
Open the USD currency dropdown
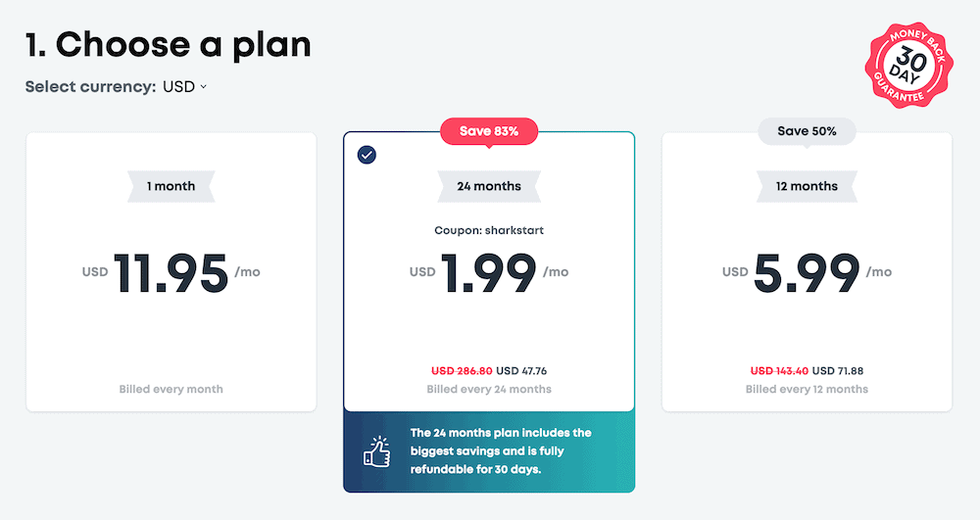184,86
